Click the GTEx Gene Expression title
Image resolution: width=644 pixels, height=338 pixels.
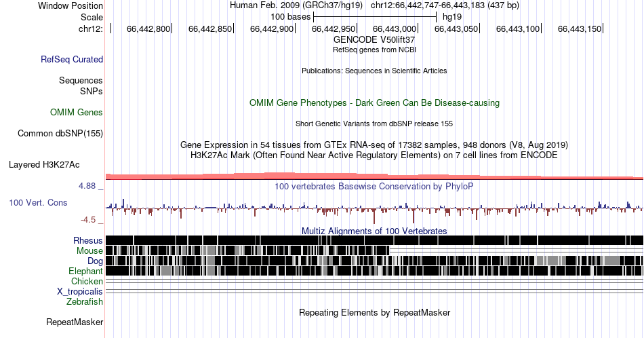[x=374, y=145]
